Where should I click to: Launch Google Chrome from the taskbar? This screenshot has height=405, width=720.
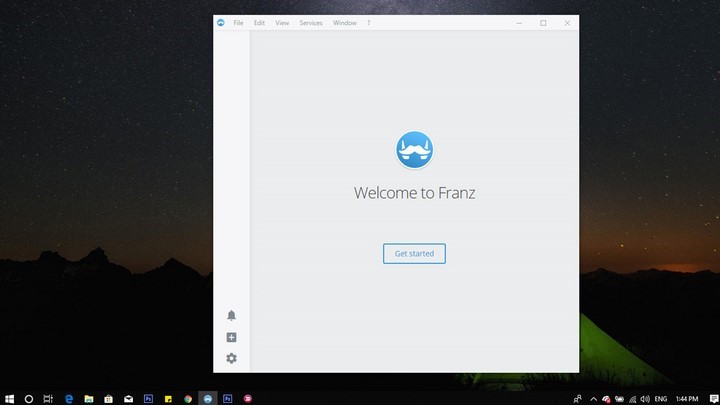188,398
